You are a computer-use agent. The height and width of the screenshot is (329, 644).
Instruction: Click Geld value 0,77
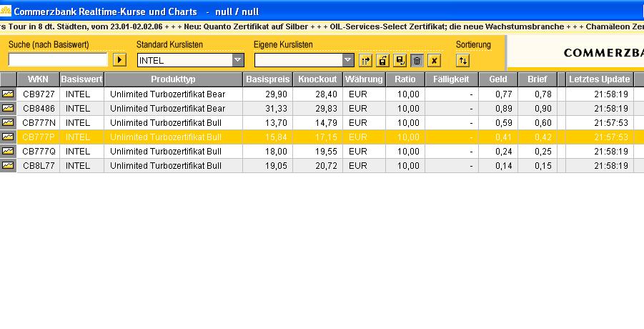coord(503,94)
